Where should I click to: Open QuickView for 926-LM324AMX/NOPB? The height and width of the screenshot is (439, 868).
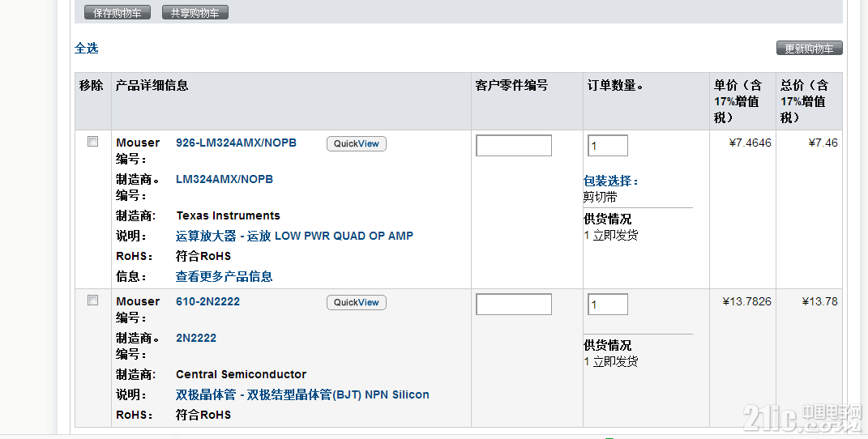coord(357,143)
